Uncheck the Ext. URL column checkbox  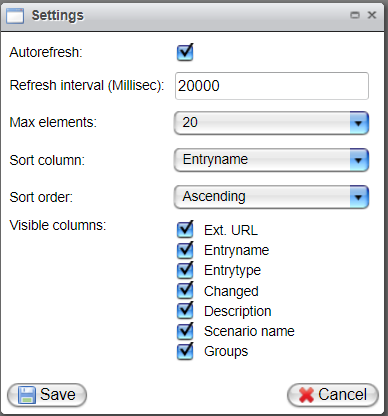(185, 229)
